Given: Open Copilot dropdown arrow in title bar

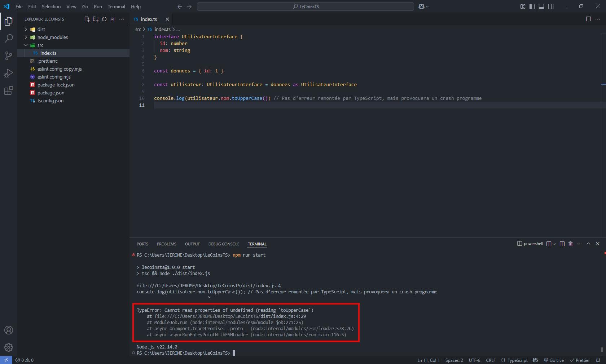Looking at the screenshot, I should tap(427, 6).
